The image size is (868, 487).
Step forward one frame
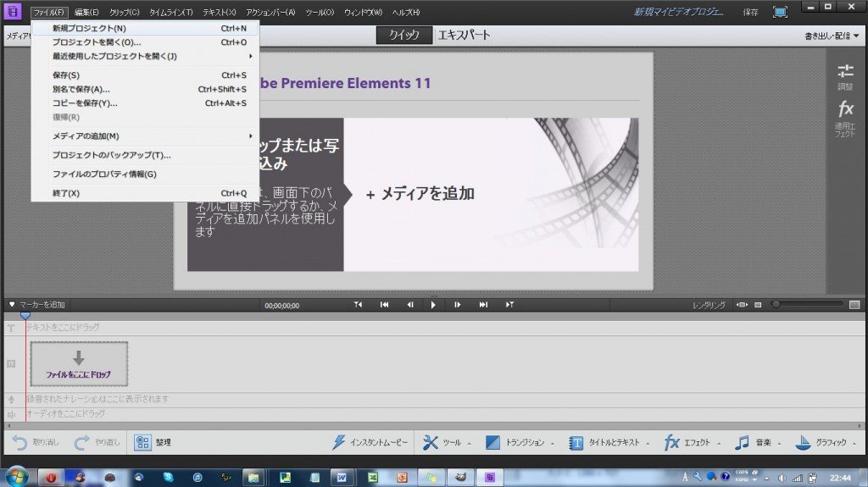457,304
